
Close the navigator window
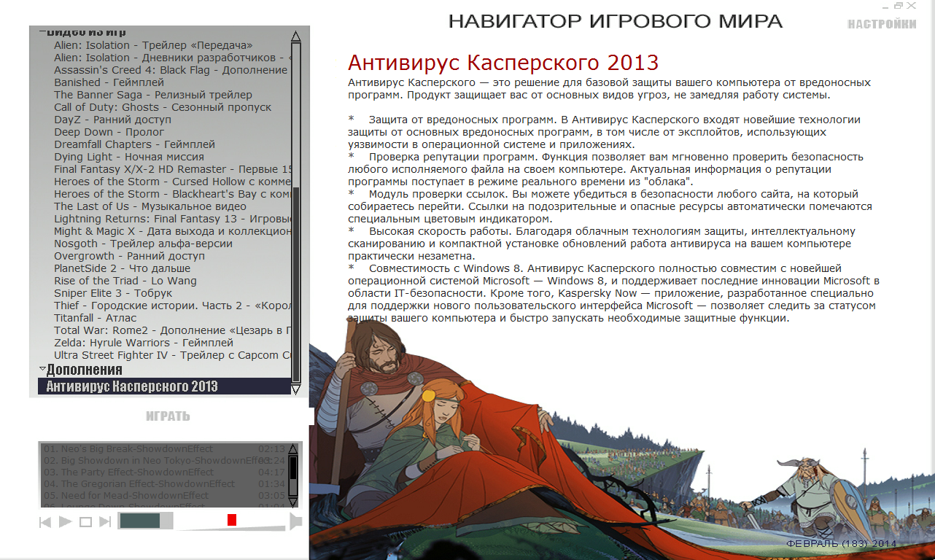coord(911,6)
